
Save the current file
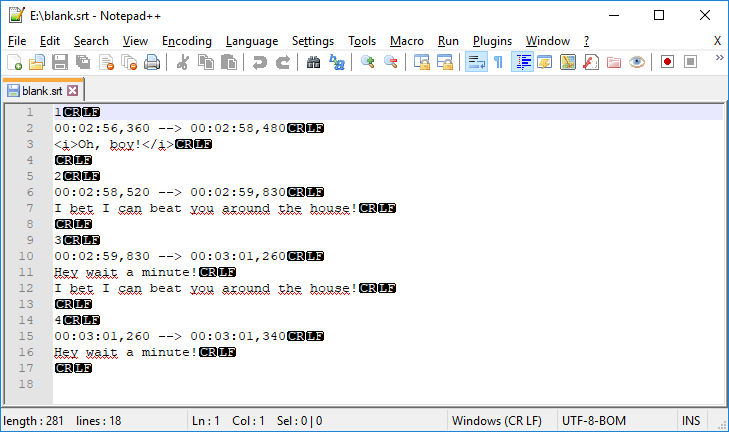click(60, 62)
